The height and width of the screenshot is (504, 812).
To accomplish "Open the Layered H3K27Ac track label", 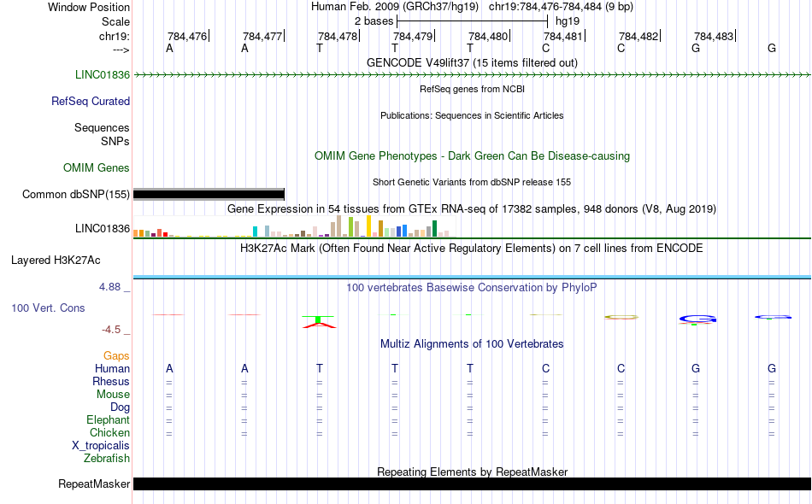I will 56,261.
